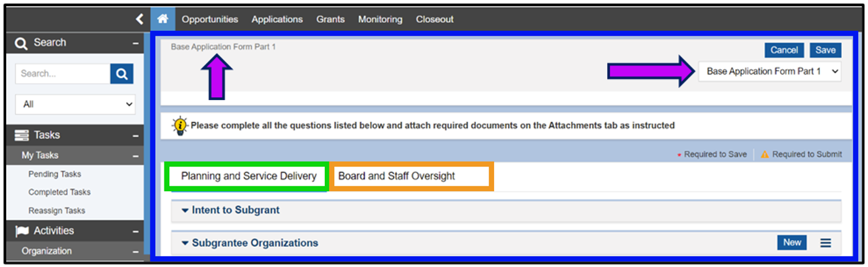Open Pending Tasks
This screenshot has height=267, width=868.
click(55, 174)
